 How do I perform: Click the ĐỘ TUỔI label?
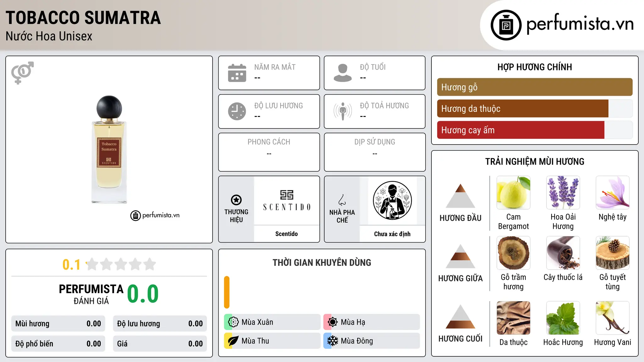[x=373, y=67]
